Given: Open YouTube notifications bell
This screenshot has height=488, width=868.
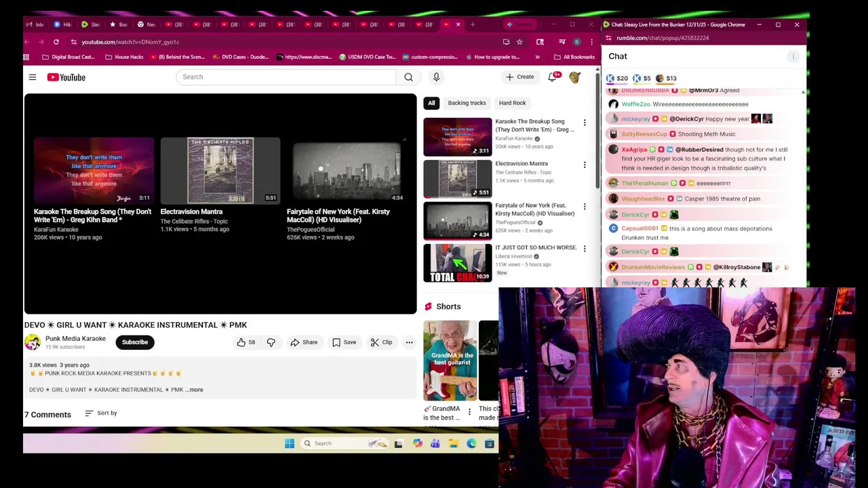Looking at the screenshot, I should click(x=553, y=77).
